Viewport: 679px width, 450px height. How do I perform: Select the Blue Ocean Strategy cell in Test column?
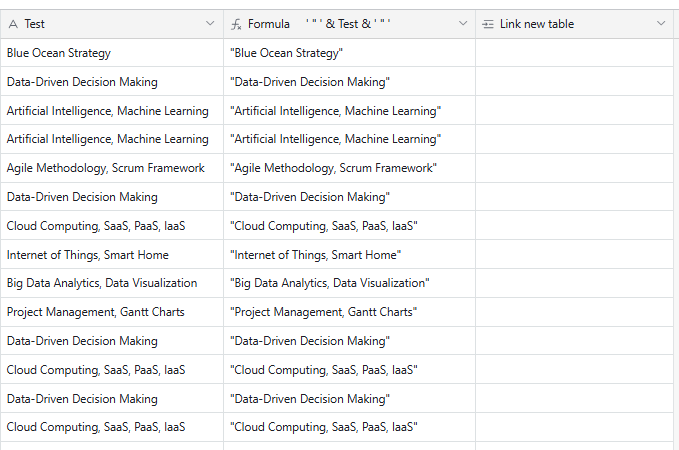click(112, 53)
